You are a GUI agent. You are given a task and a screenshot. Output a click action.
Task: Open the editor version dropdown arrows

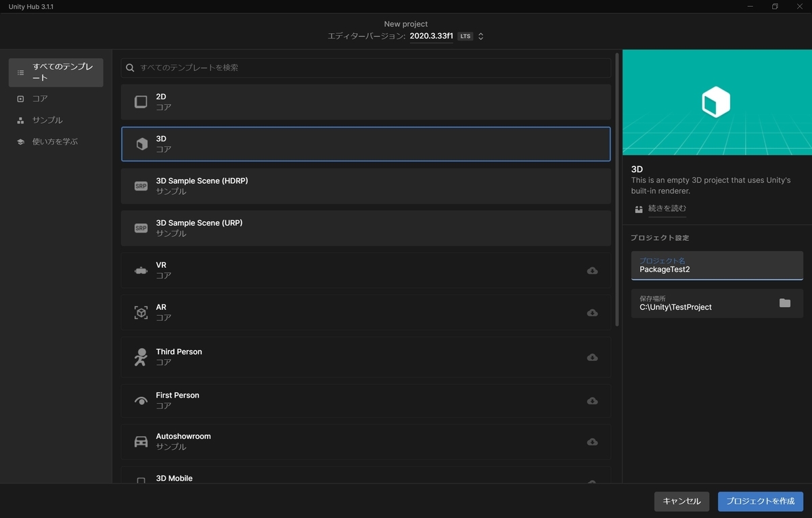(480, 37)
